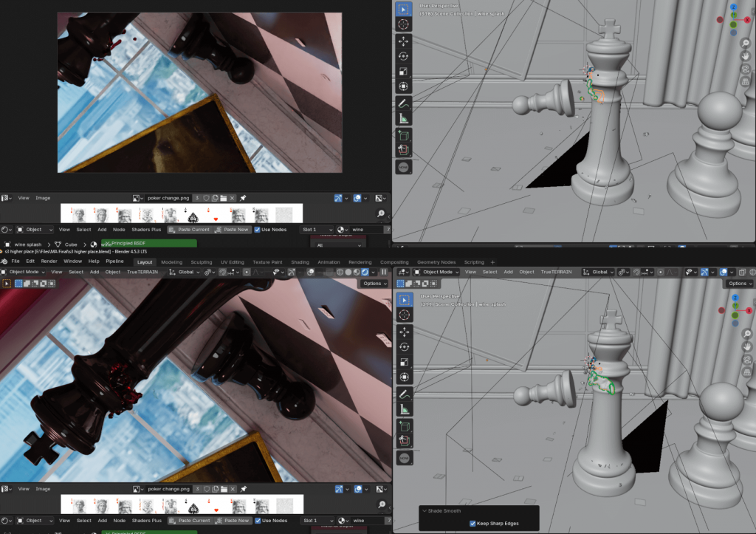Select the Cursor tool in upper-right viewport

click(x=404, y=24)
